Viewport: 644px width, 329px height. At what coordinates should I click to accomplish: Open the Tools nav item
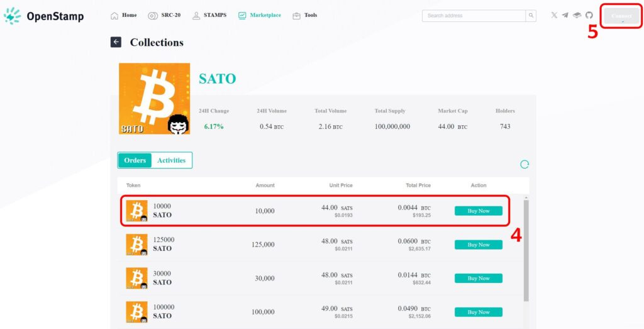point(305,16)
